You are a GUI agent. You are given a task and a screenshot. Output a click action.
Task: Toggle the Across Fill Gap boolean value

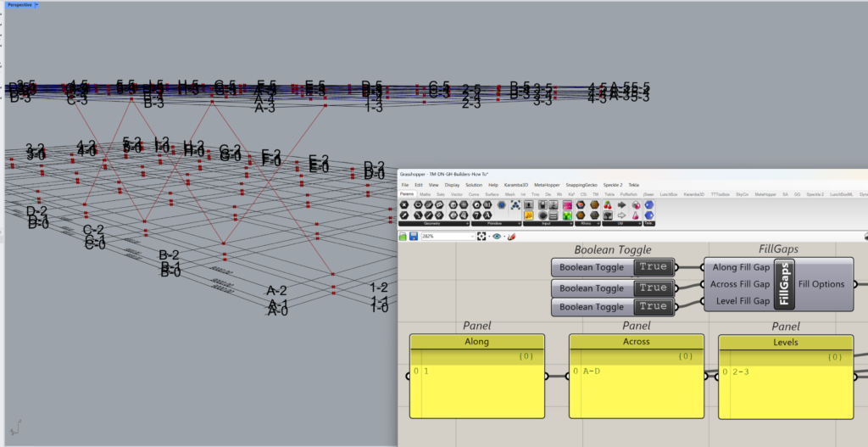(x=654, y=288)
